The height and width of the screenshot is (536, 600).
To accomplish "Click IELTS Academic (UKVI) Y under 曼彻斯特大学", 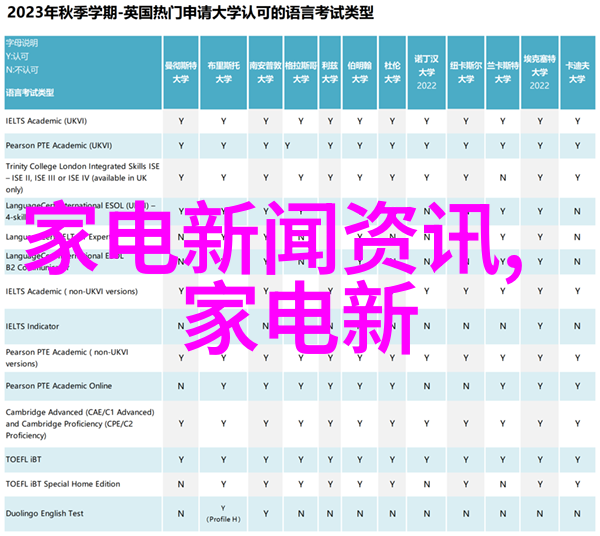I will tap(181, 121).
